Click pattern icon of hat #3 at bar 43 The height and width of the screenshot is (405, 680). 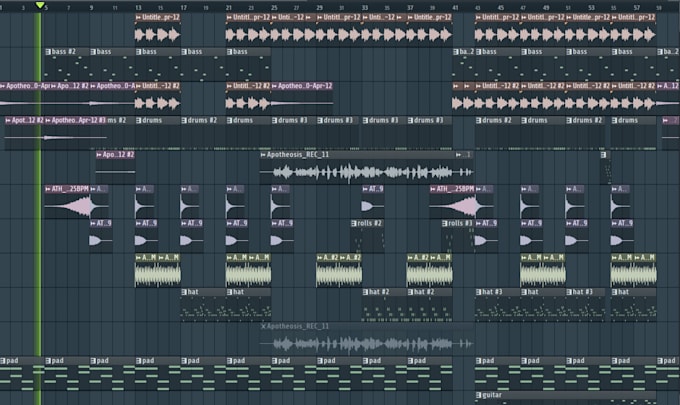click(x=478, y=292)
